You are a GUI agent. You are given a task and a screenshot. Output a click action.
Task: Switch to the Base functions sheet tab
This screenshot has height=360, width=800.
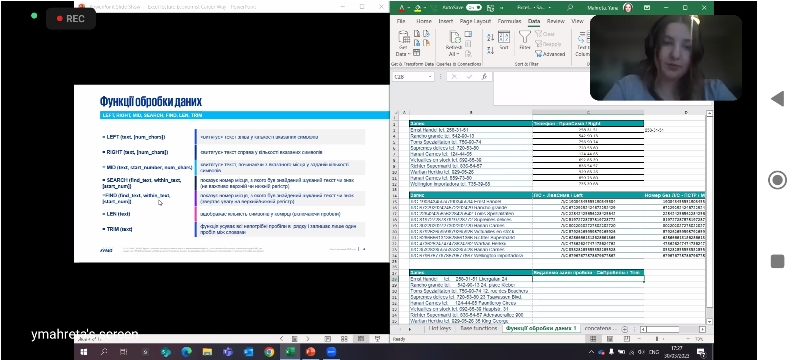click(479, 329)
